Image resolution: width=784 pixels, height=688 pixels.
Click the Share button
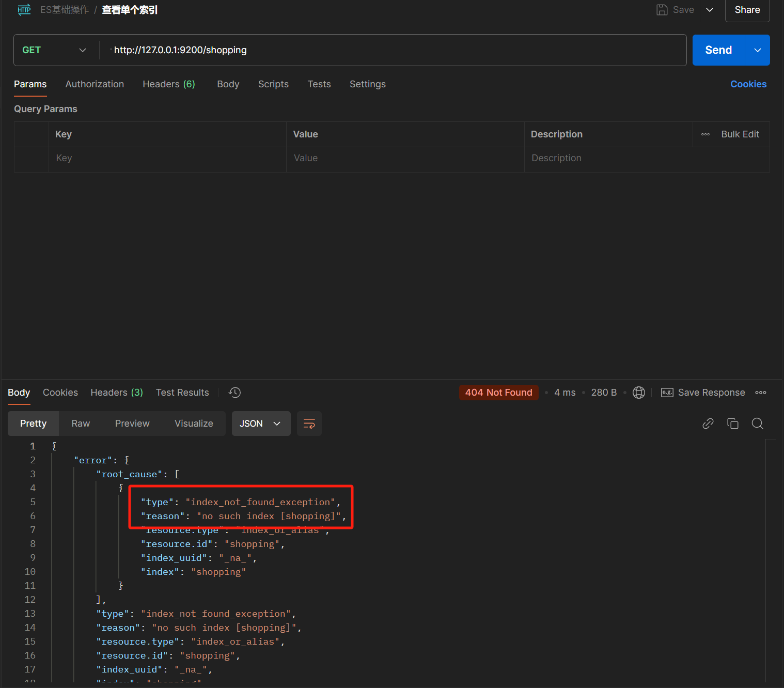(747, 10)
